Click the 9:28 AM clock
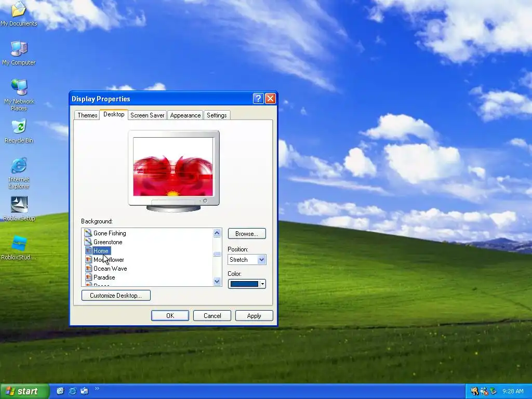Viewport: 532px width, 399px height. pos(513,391)
